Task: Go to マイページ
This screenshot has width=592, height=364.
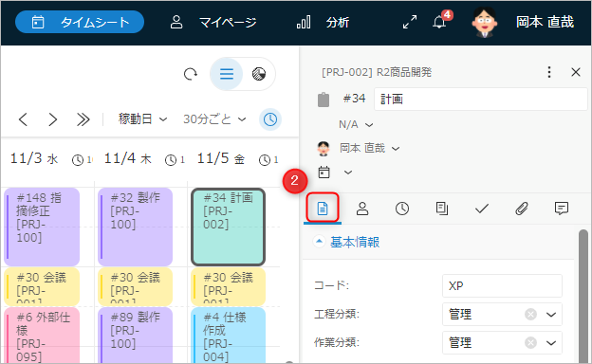Action: (x=213, y=22)
